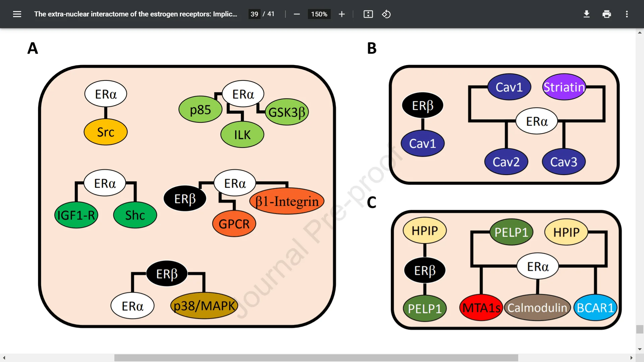Click the p38/MAPK node
644x362 pixels.
pos(204,306)
